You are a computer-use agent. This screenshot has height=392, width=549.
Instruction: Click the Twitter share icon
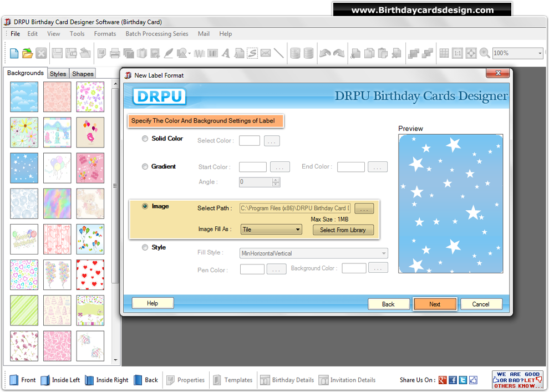tap(463, 380)
